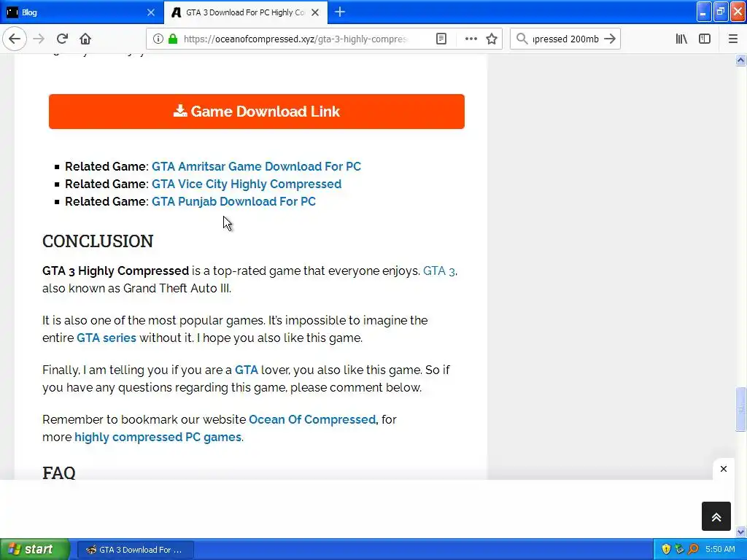Open GTA Punjab Download For PC link
The image size is (747, 560).
(233, 201)
